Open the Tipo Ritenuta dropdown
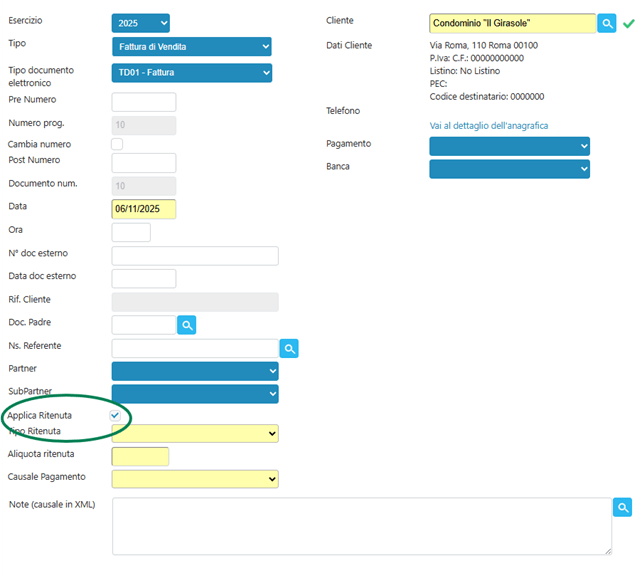This screenshot has width=642, height=578. pyautogui.click(x=195, y=433)
